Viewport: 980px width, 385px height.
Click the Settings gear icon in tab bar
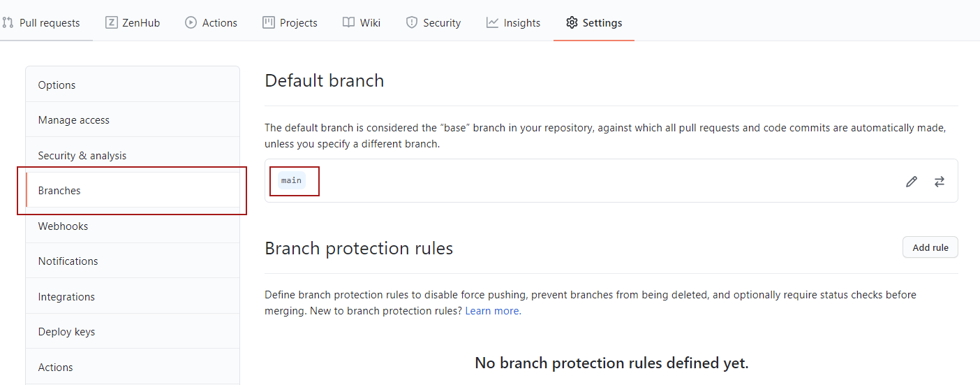click(572, 22)
